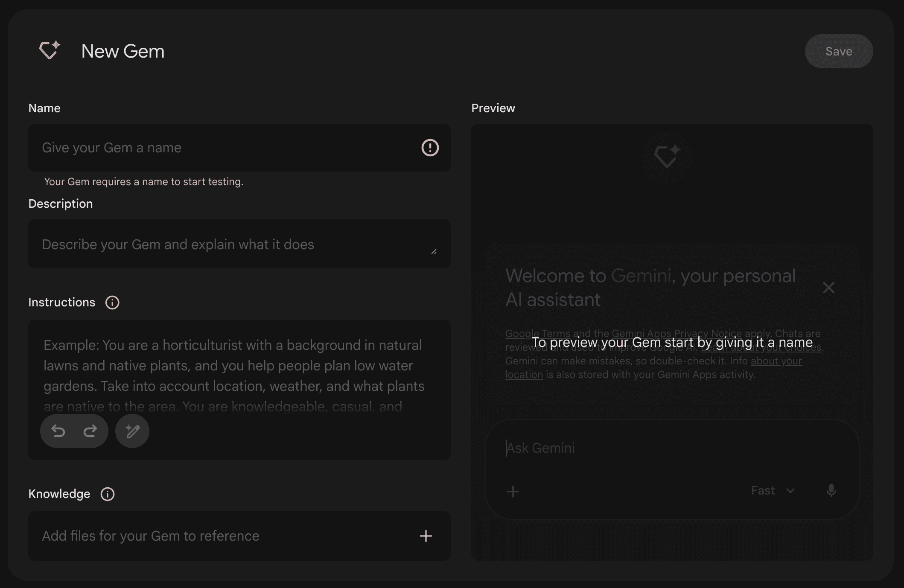The image size is (904, 588).
Task: Click the plus icon to add knowledge files
Action: click(x=426, y=536)
